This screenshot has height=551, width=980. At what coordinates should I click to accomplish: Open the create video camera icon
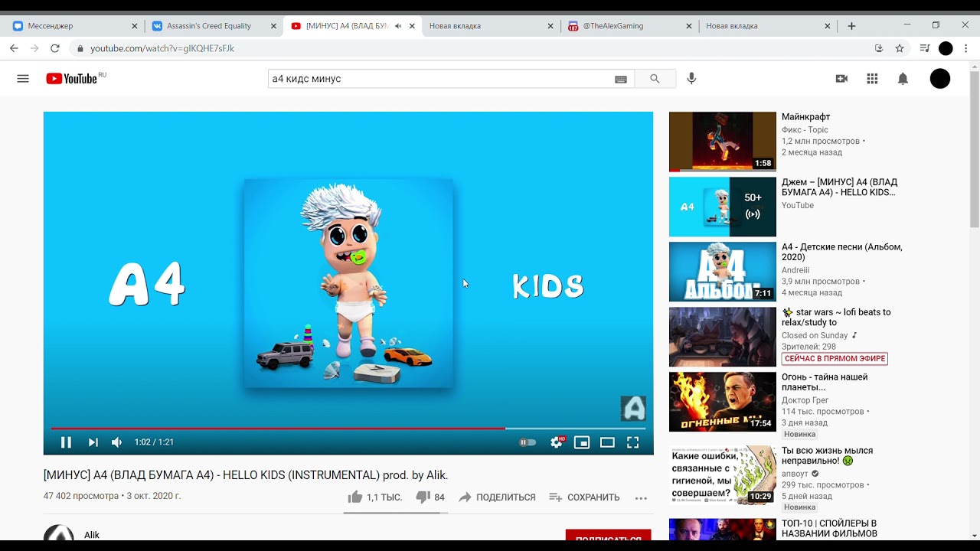(841, 79)
